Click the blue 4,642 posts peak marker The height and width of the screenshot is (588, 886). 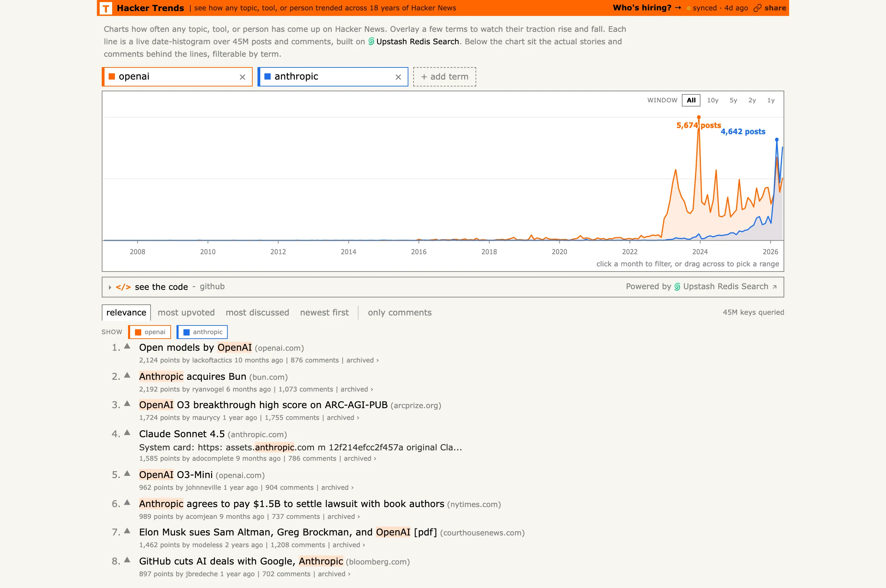click(x=777, y=139)
